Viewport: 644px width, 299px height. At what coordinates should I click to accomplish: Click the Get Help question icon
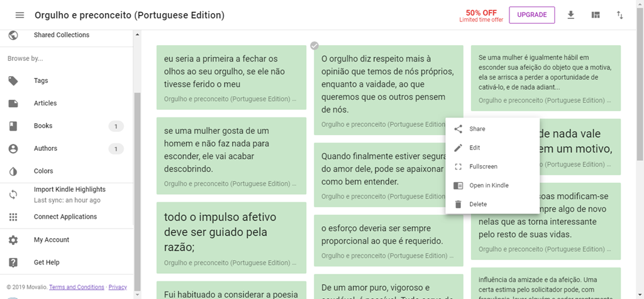pos(13,263)
